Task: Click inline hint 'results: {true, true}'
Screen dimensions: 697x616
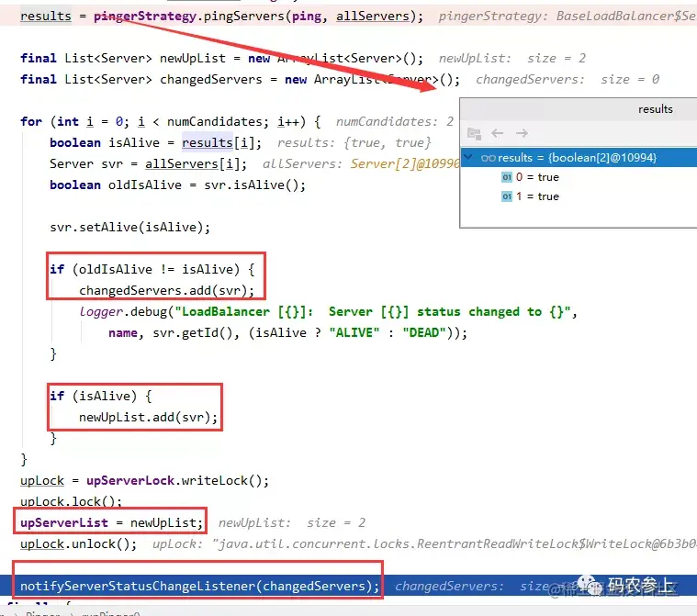Action: point(354,142)
